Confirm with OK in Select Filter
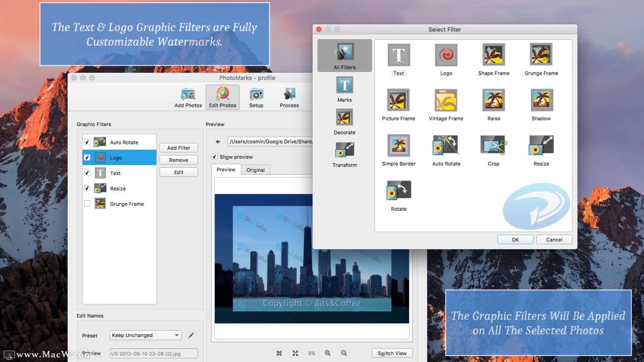644x362 pixels. click(515, 240)
